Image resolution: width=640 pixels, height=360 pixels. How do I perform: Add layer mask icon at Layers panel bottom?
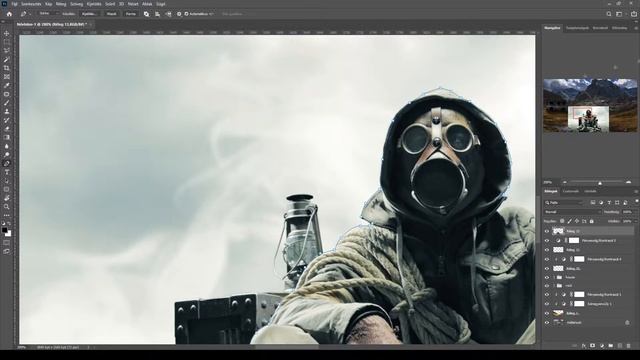[593, 346]
